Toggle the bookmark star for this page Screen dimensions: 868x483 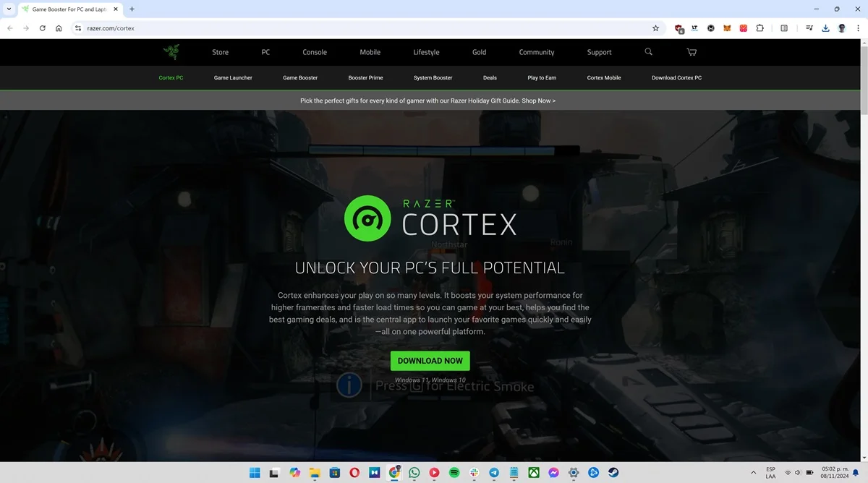655,27
